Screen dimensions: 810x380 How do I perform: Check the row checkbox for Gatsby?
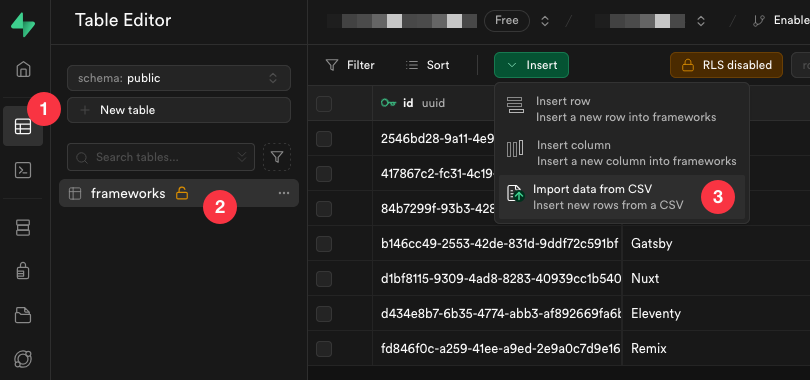tap(324, 244)
